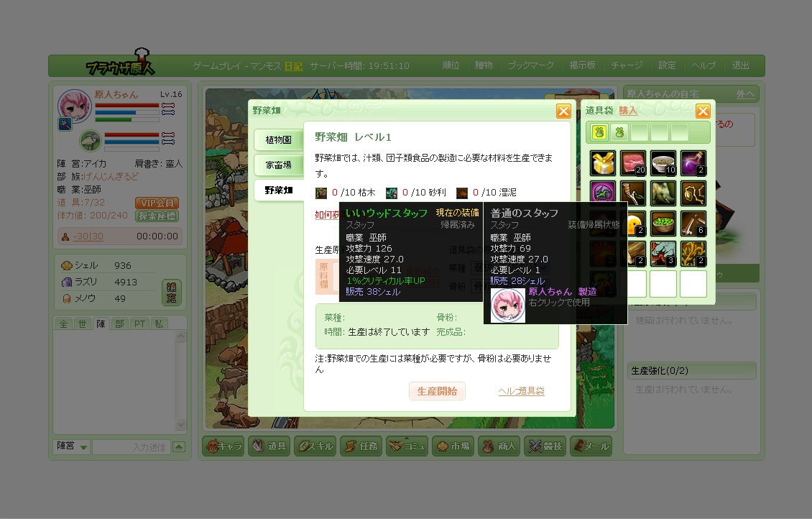This screenshot has height=519, width=812.
Task: Select the vine branch item (2)
Action: [x=693, y=253]
